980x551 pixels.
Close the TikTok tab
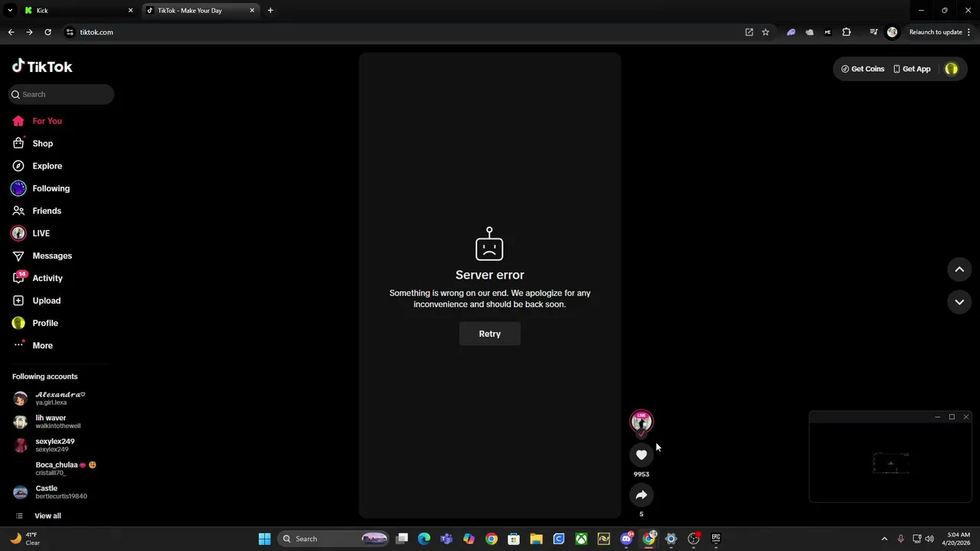(252, 11)
